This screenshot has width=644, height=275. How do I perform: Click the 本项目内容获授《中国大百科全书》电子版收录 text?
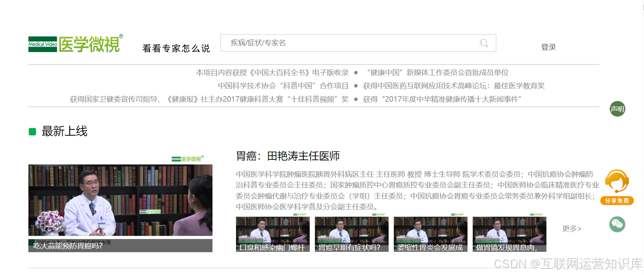[272, 73]
